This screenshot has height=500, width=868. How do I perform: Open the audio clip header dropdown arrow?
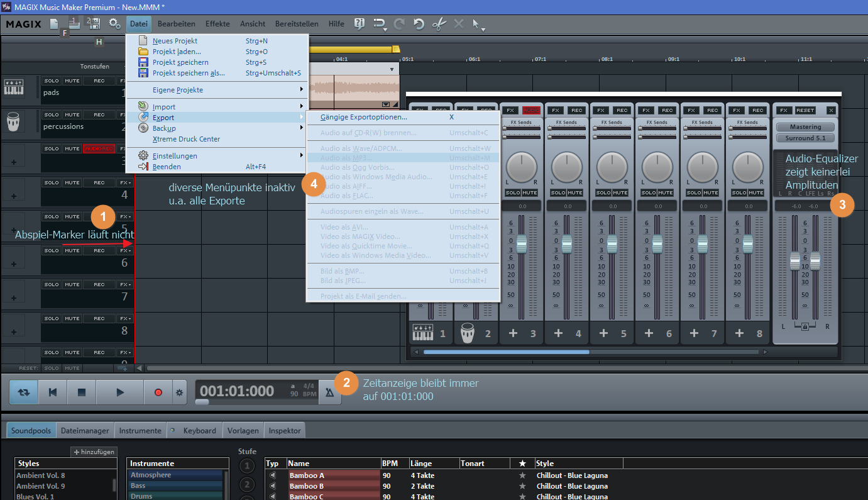(x=392, y=69)
